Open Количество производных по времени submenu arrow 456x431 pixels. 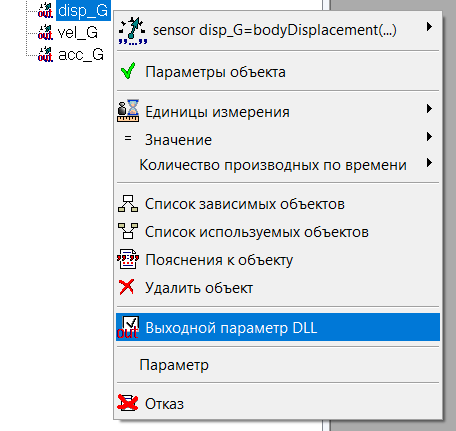(429, 163)
